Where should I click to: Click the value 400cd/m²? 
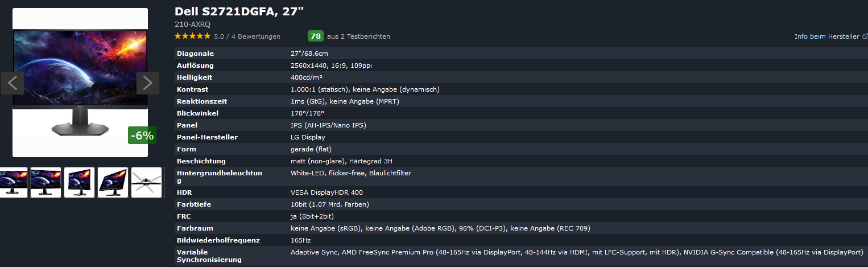click(x=307, y=77)
